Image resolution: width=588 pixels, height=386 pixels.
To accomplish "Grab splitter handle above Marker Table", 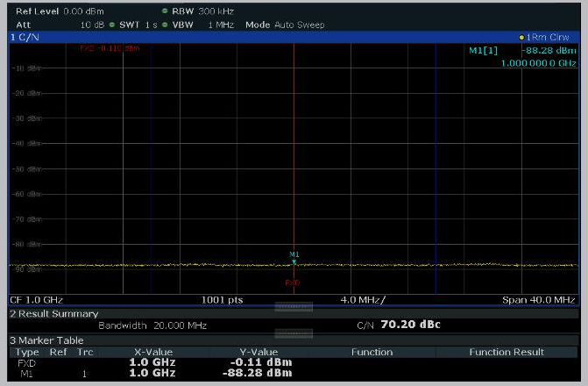I will [x=294, y=334].
